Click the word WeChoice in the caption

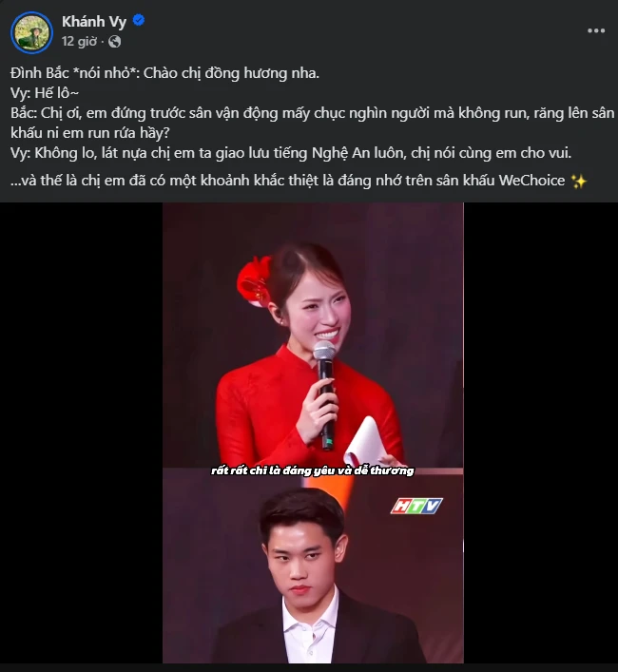click(x=531, y=181)
